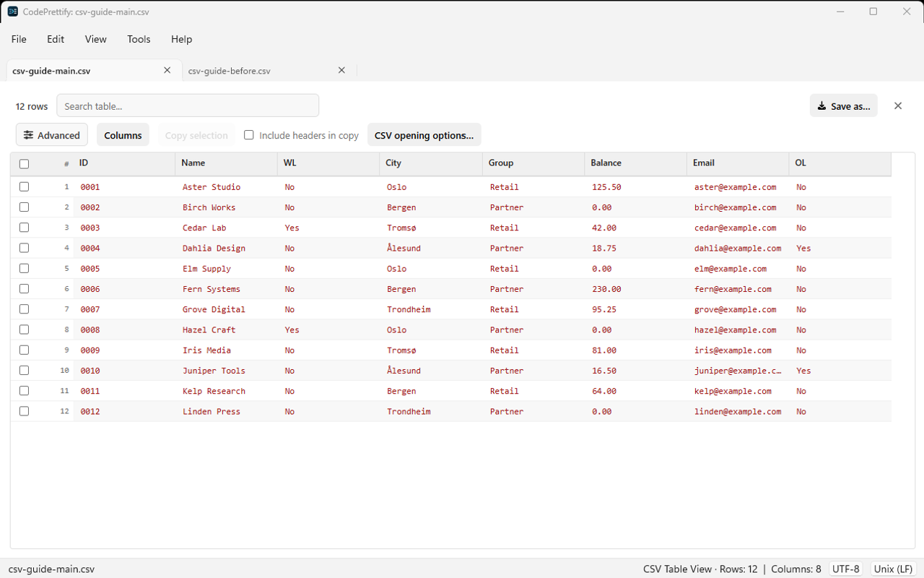This screenshot has height=578, width=924.
Task: Click the row number header symbol
Action: click(66, 164)
